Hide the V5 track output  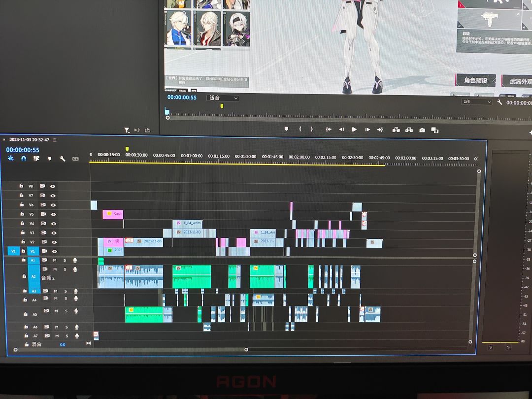(x=53, y=214)
